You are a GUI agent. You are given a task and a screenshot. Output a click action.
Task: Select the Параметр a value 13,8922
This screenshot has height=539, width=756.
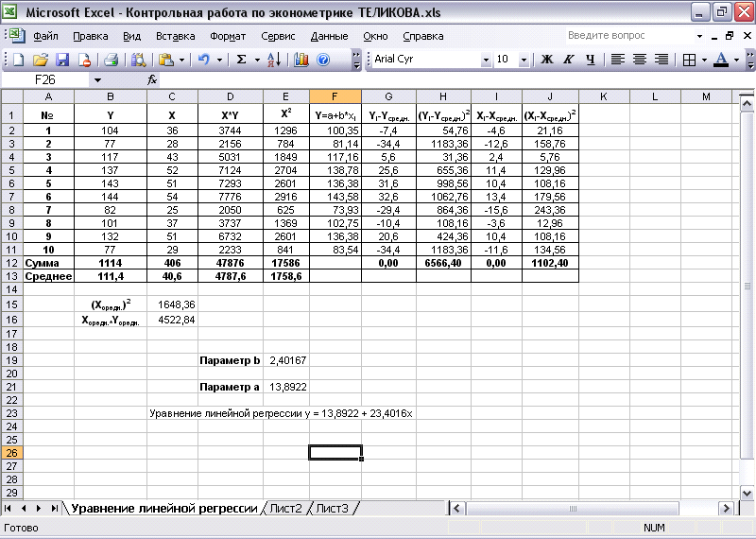tap(286, 387)
